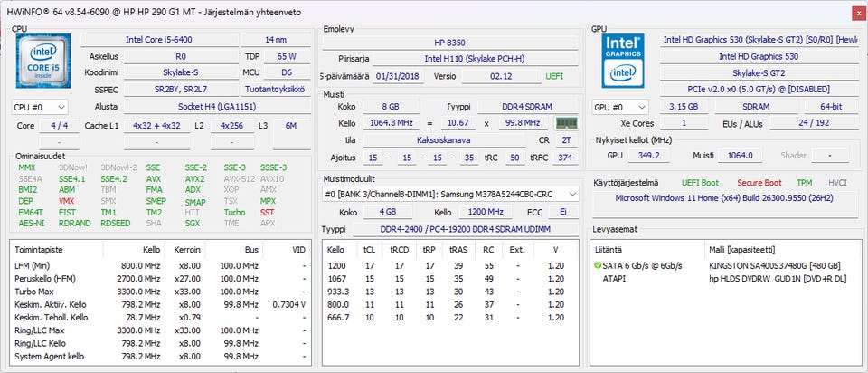Click the red VMX feature label

tap(66, 201)
